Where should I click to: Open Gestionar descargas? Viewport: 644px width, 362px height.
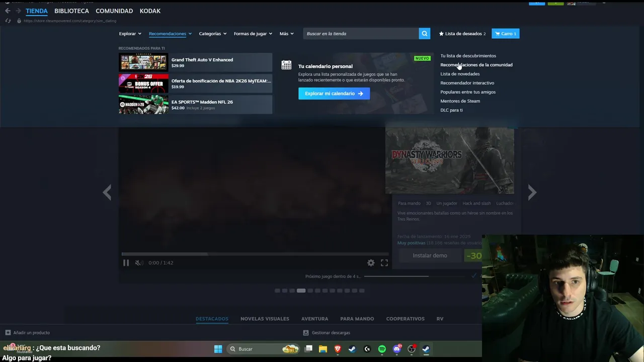[x=327, y=332]
